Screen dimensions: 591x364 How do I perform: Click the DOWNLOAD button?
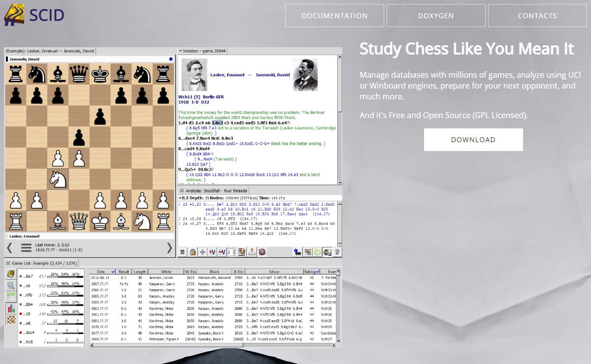473,140
